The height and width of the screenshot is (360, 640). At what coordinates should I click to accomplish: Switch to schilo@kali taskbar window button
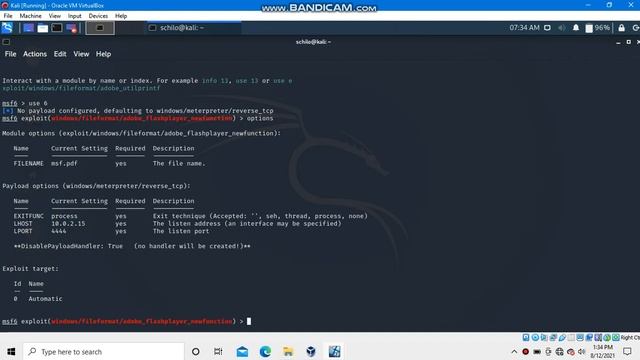[194, 28]
